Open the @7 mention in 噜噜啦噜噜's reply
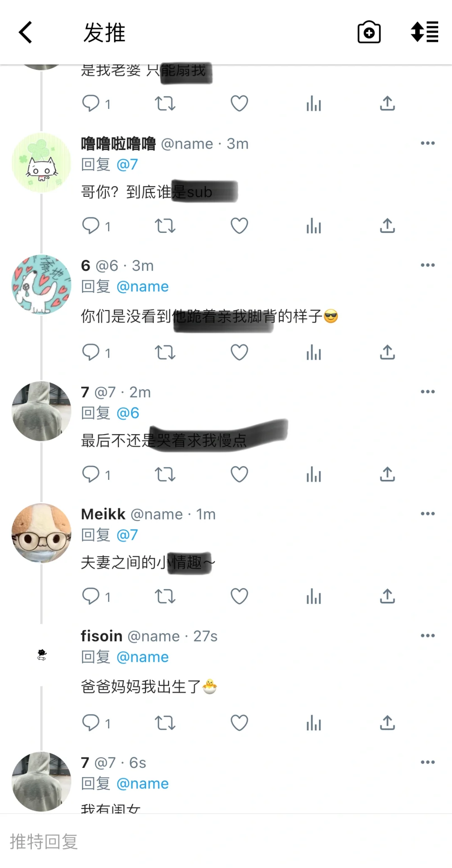The height and width of the screenshot is (868, 452). pos(127,165)
